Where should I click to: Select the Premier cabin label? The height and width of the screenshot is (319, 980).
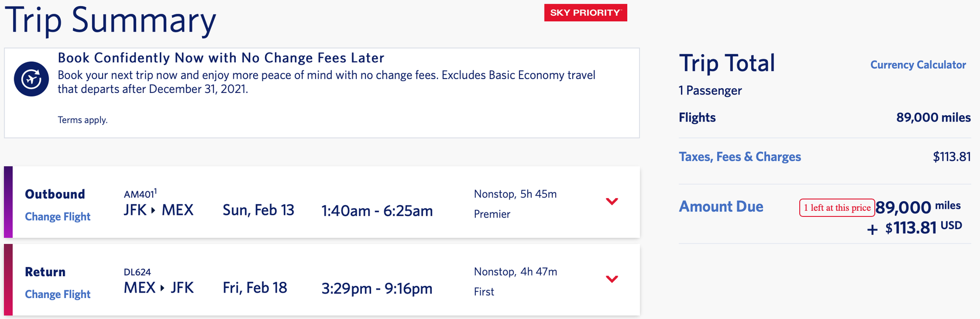tap(492, 214)
